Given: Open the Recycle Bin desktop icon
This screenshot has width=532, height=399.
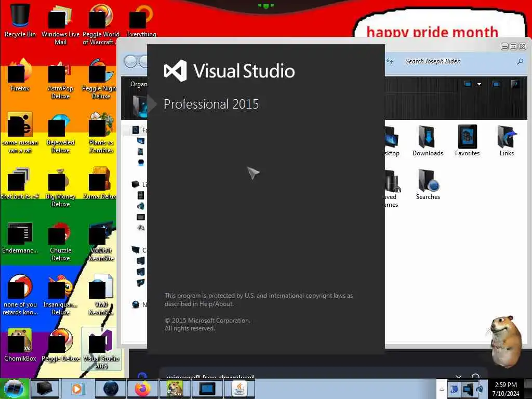Looking at the screenshot, I should coord(20,20).
